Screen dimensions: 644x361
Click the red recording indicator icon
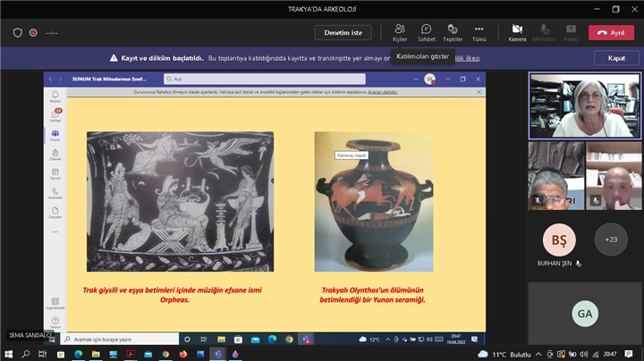click(x=33, y=33)
